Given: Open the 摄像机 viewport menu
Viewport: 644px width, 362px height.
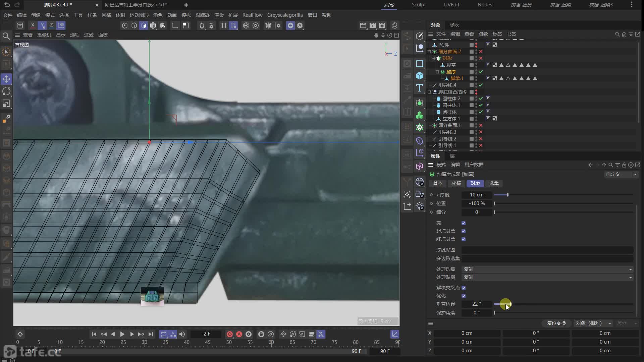Looking at the screenshot, I should (44, 35).
